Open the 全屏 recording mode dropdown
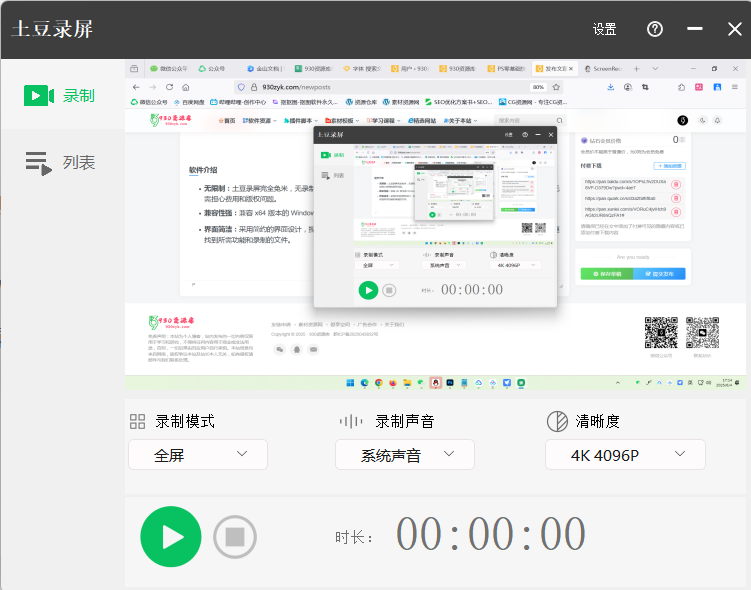The height and width of the screenshot is (590, 751). coord(198,454)
